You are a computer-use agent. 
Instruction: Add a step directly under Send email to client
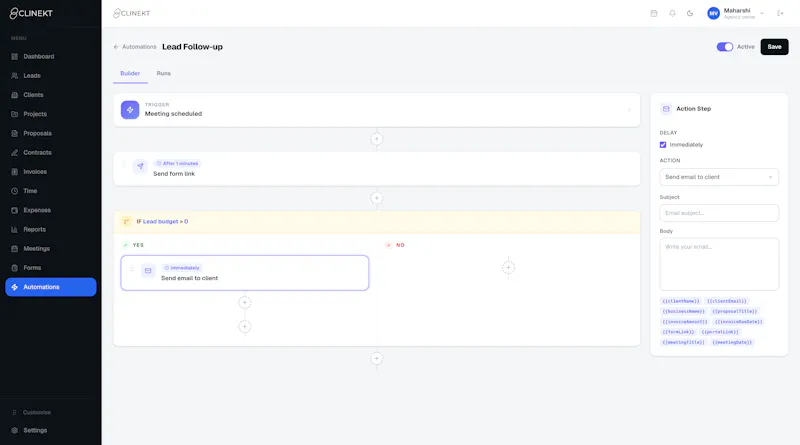245,303
